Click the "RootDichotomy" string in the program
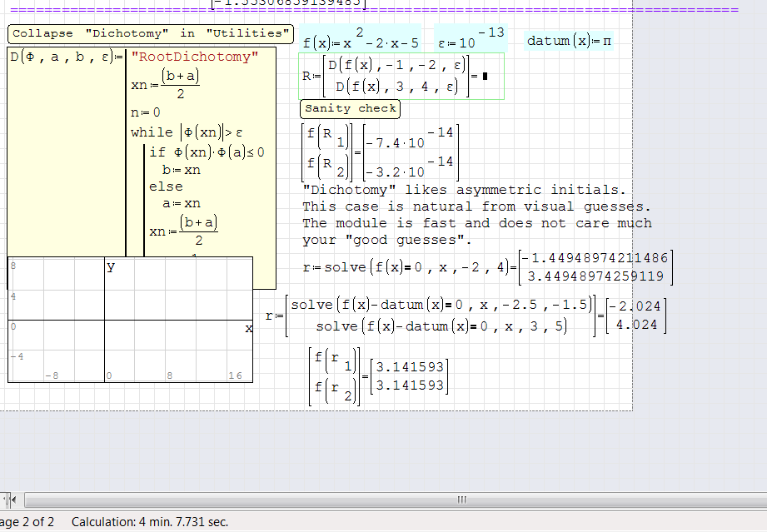 click(x=194, y=57)
